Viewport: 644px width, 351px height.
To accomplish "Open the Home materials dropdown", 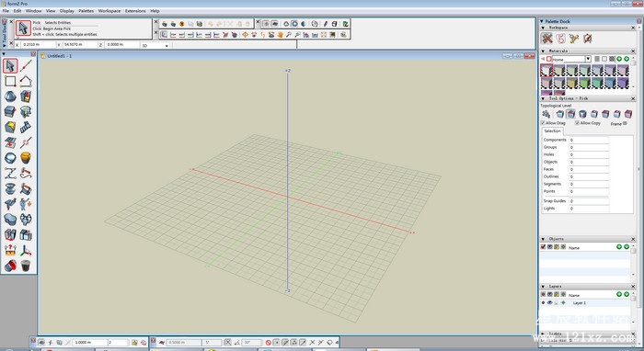I will click(588, 59).
